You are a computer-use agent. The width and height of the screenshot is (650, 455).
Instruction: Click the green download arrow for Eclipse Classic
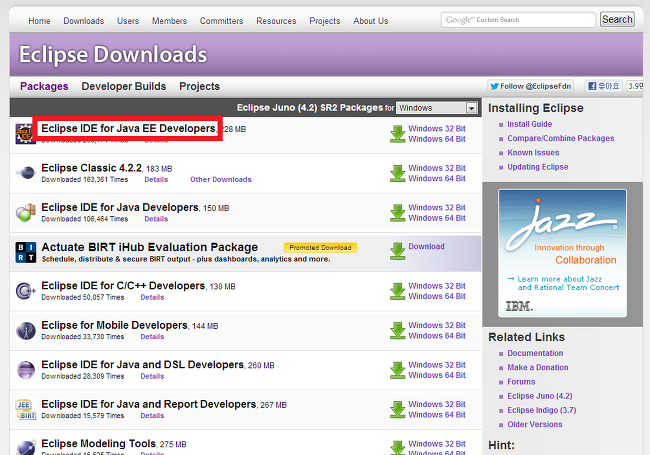(398, 173)
